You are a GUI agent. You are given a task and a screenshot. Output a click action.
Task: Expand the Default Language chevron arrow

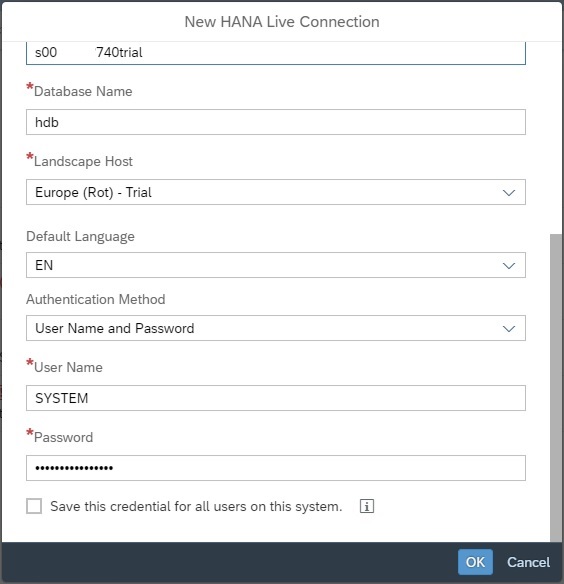(508, 266)
